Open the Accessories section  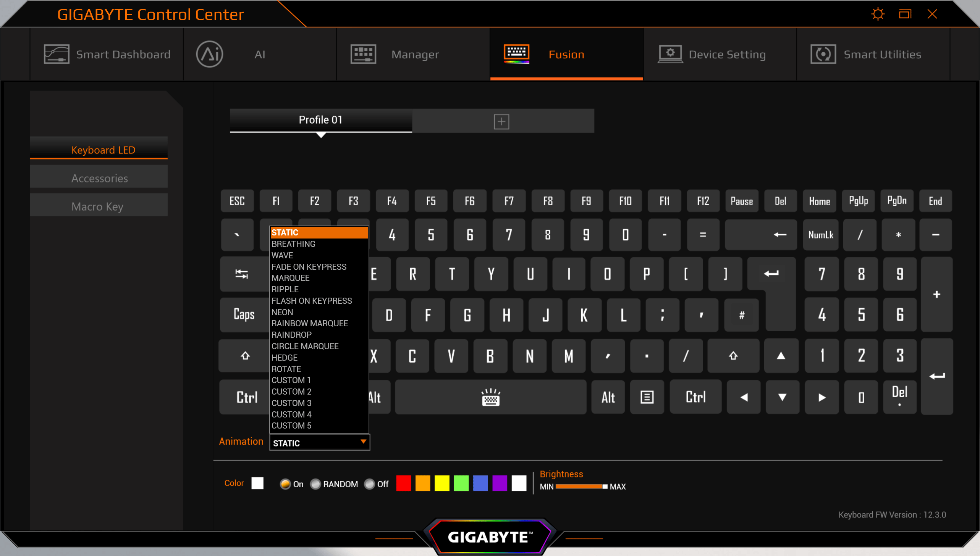(x=99, y=178)
